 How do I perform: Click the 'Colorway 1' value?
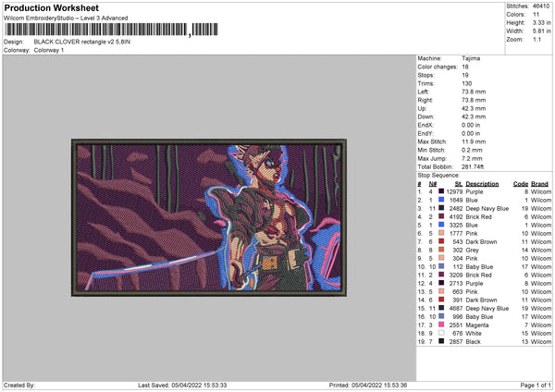49,50
